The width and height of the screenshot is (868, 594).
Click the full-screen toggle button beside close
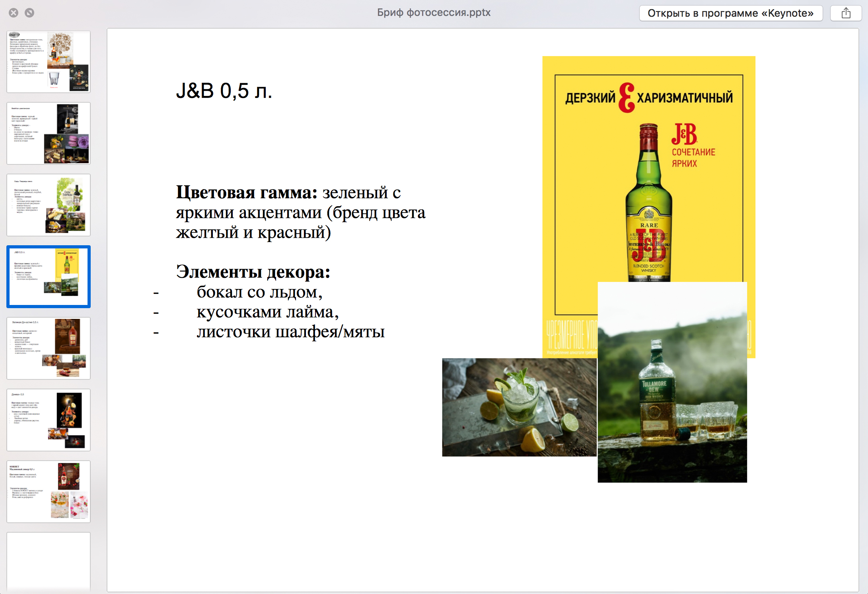[x=29, y=13]
